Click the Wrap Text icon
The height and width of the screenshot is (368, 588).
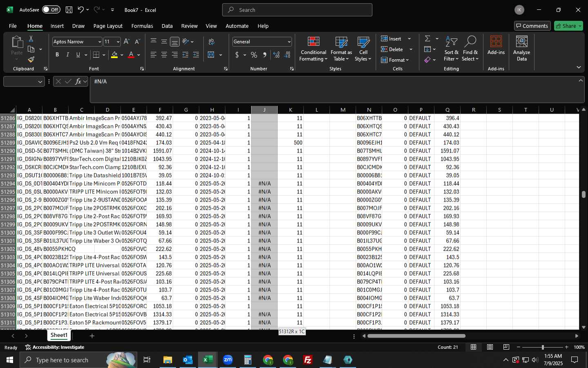212,41
